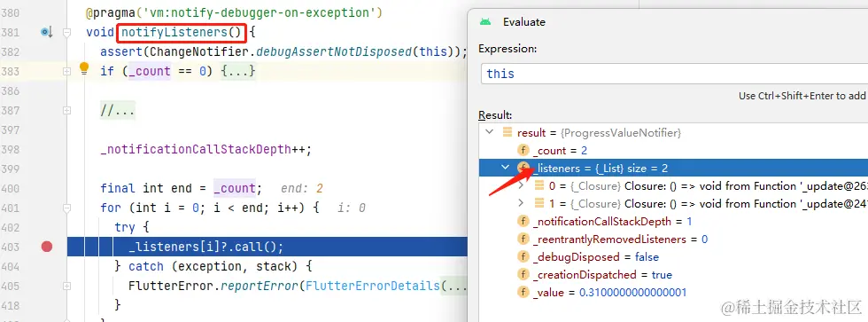This screenshot has height=322, width=868.
Task: Expand folded if (_count == 0) block on line 383
Action: (67, 72)
